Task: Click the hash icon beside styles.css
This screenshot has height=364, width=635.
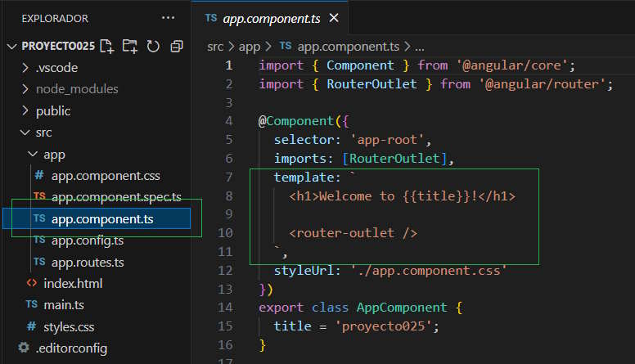Action: click(31, 326)
